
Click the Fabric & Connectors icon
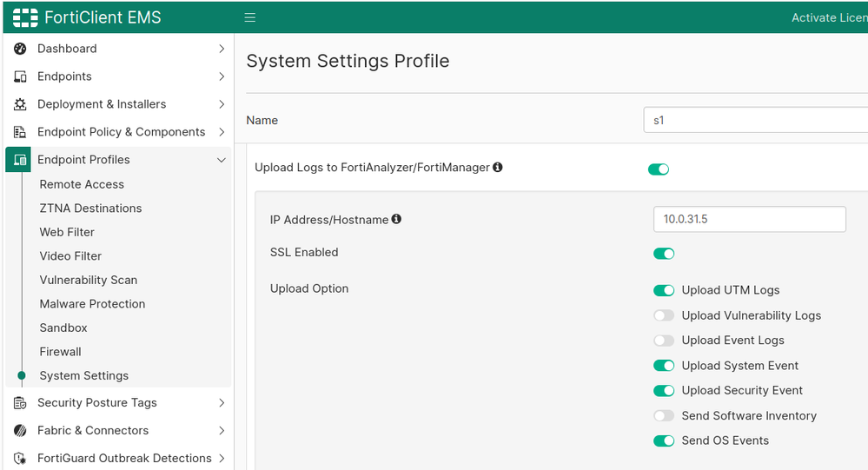point(20,431)
